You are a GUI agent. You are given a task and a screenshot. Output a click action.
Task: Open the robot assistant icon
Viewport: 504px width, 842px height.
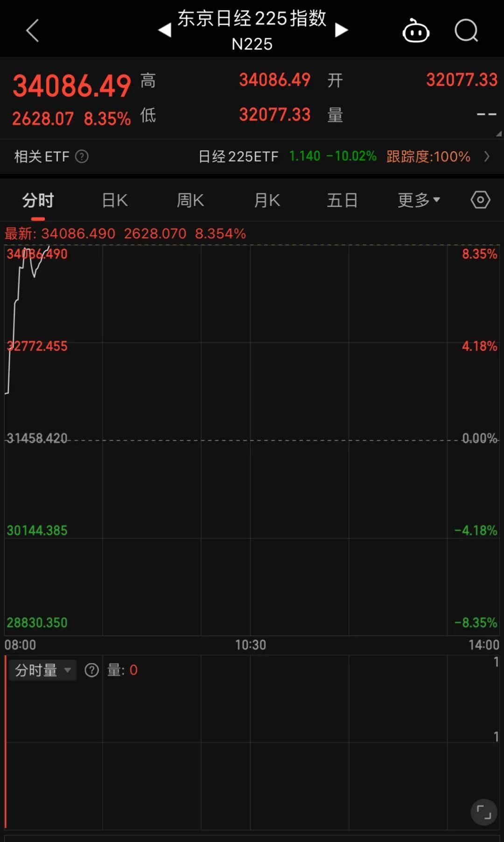point(416,32)
